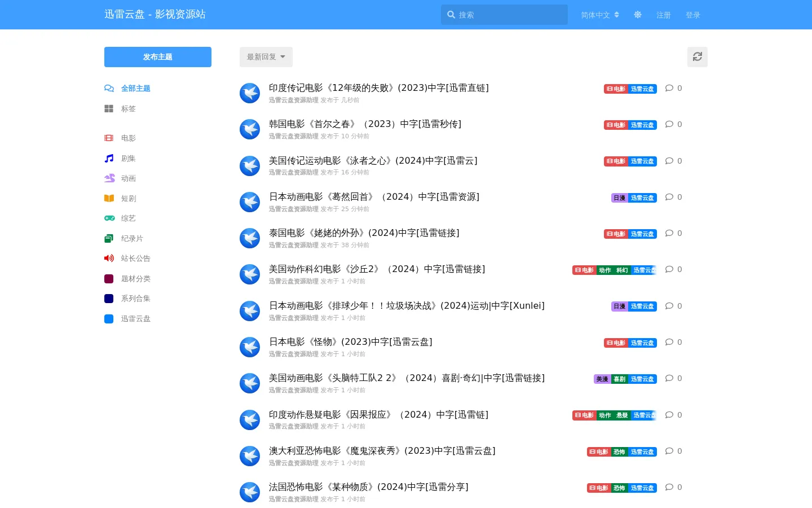Click the 剧集 music note icon
This screenshot has height=508, width=812.
(x=109, y=159)
